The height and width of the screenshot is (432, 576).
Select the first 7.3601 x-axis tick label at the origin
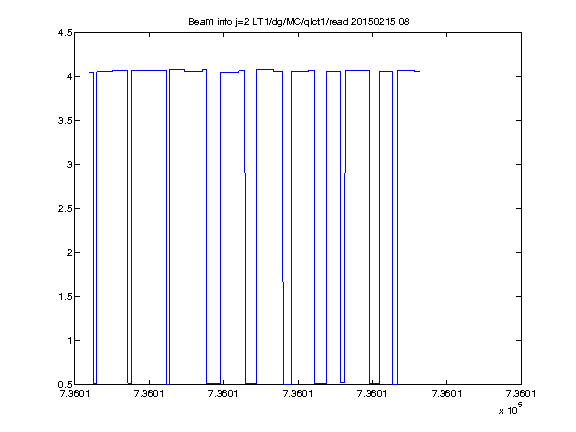[x=75, y=394]
